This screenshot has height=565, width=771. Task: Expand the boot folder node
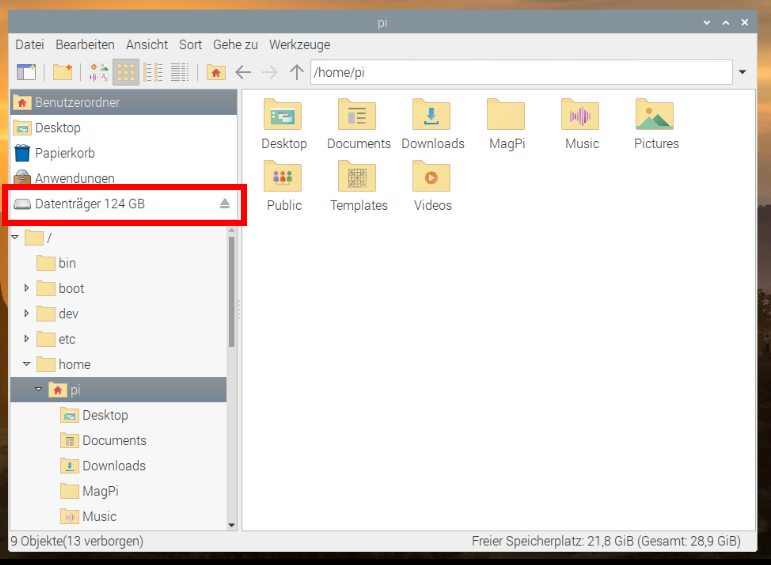27,288
